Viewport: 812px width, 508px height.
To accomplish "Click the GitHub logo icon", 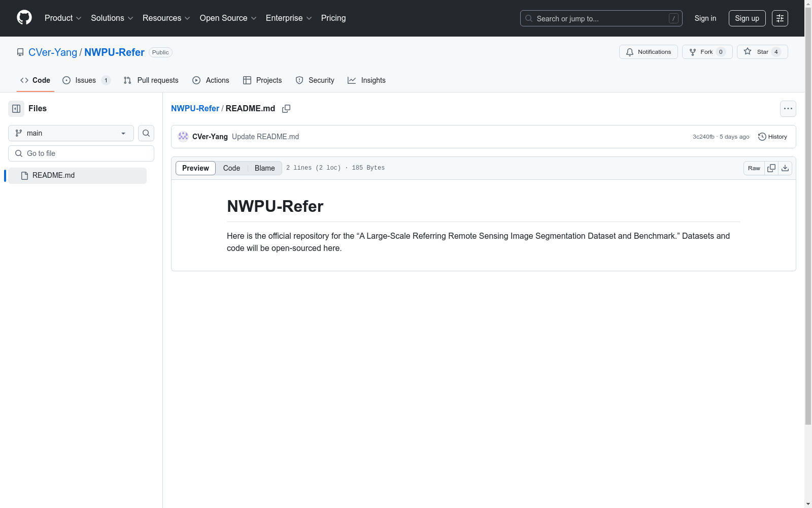I will pos(24,18).
